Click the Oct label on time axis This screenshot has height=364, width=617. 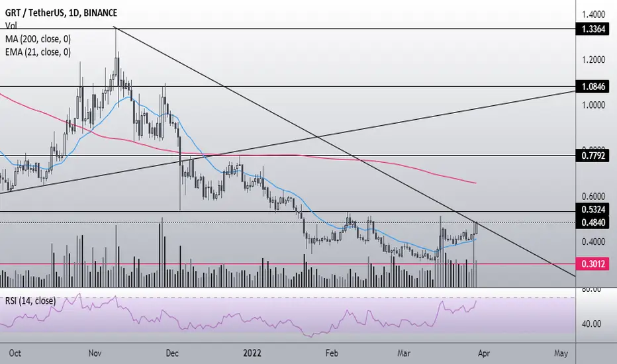[15, 353]
